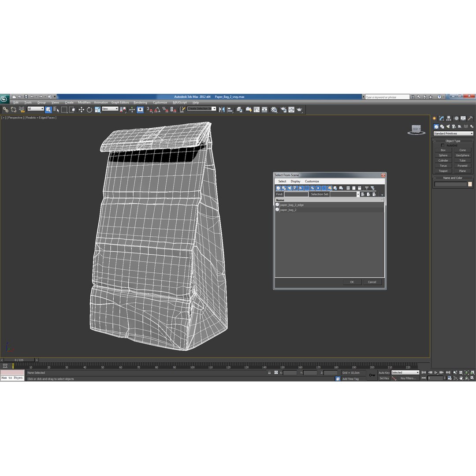476x476 pixels.
Task: Activate the Select and Move tool
Action: pos(82,110)
